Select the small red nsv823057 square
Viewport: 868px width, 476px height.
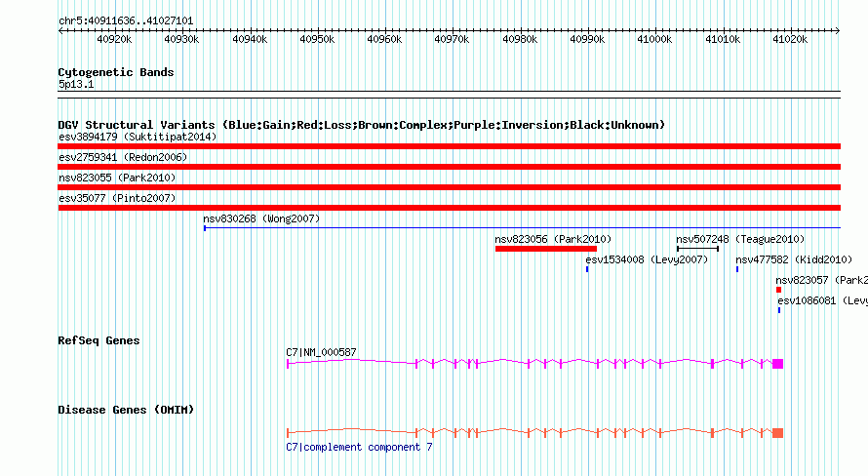coord(778,290)
